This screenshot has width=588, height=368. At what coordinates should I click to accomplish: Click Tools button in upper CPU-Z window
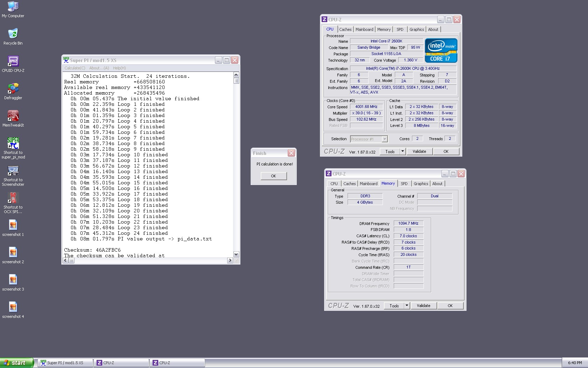(390, 151)
